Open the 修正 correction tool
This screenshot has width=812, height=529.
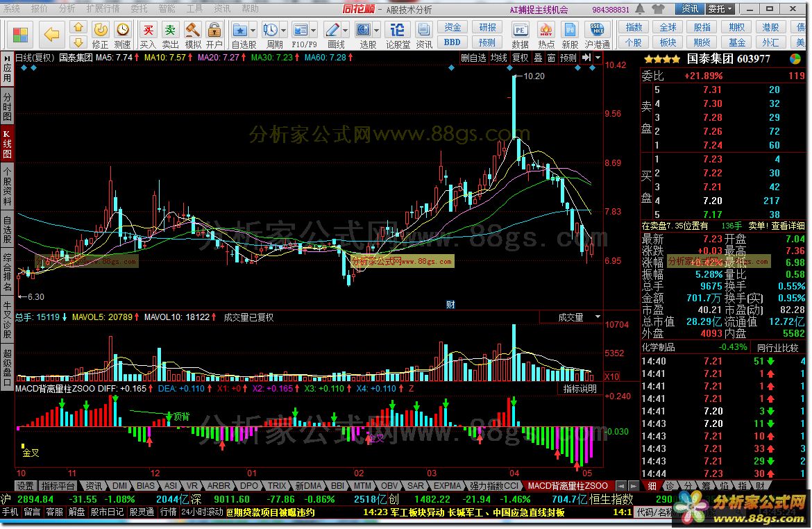tap(101, 35)
